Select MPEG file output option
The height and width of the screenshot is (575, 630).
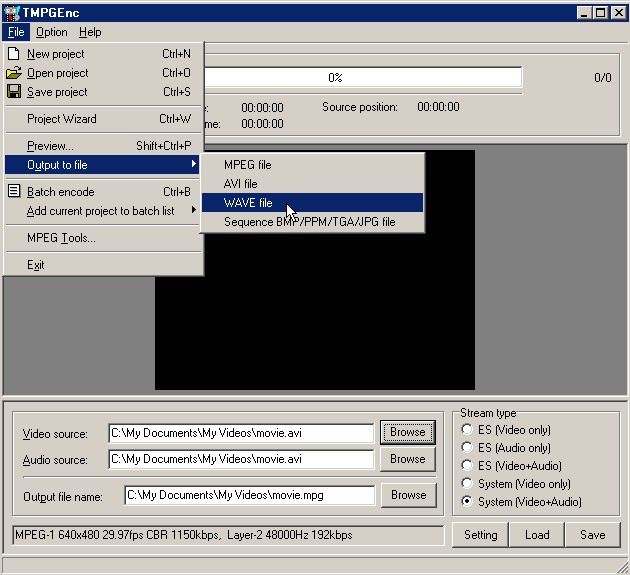pyautogui.click(x=312, y=165)
